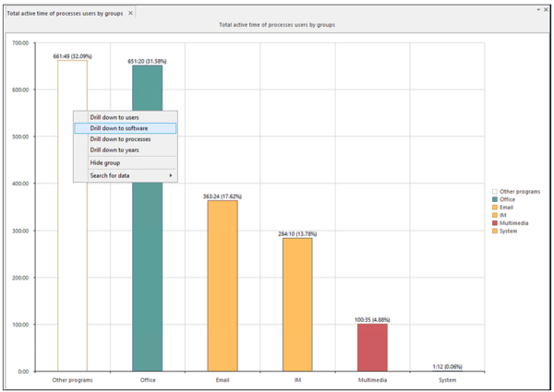Click the System label on x-axis

pos(447,378)
